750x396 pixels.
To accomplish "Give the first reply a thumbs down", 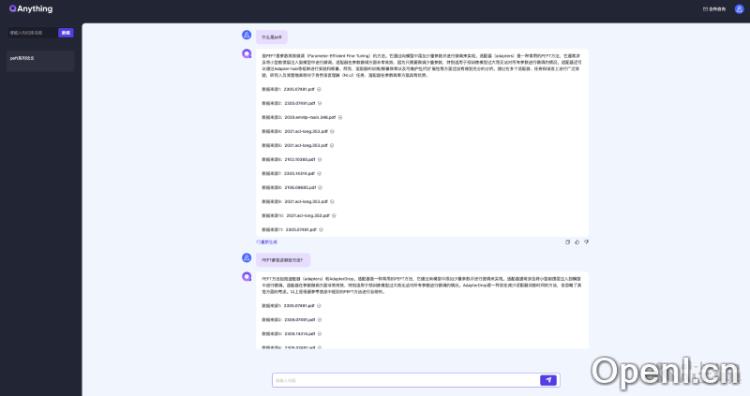I will [586, 242].
